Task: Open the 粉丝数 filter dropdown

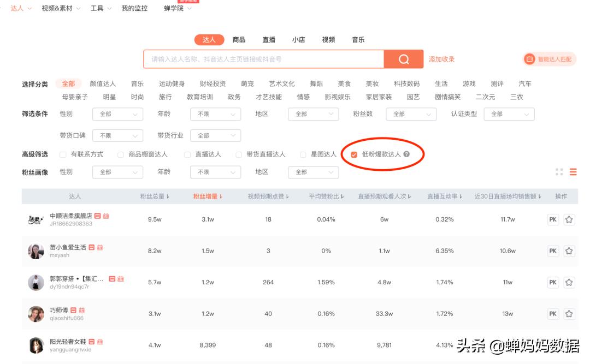Action: (411, 114)
